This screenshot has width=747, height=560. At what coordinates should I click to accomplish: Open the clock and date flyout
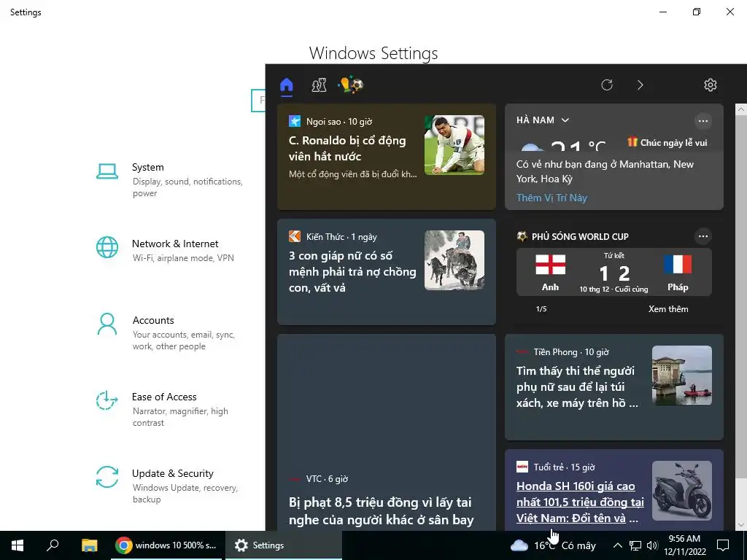tap(684, 545)
